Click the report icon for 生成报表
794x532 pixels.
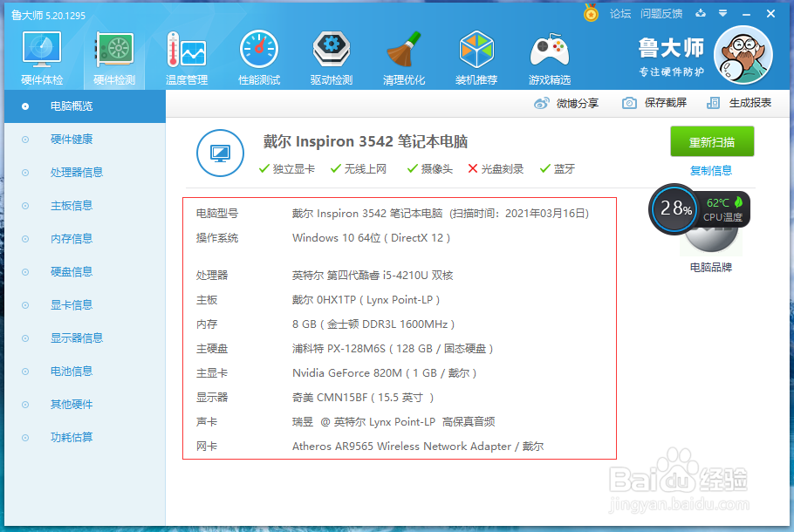(x=713, y=103)
